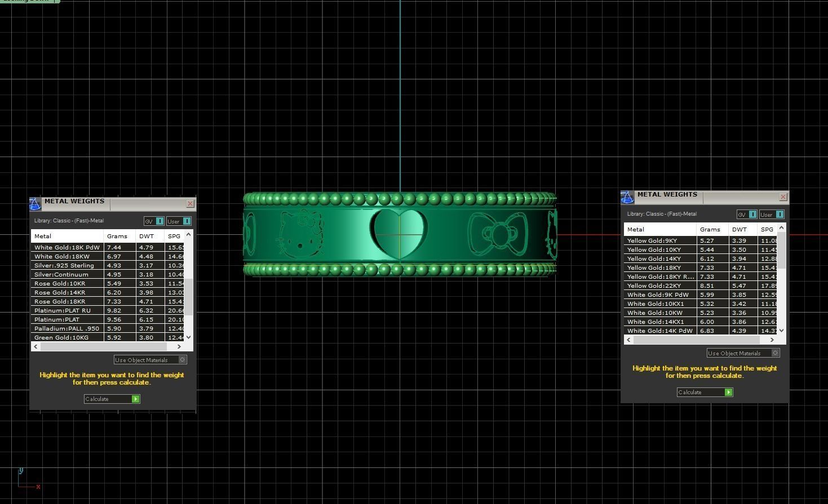Toggle User switch in the Rose Gold panel
This screenshot has height=504, width=828.
pyautogui.click(x=179, y=221)
